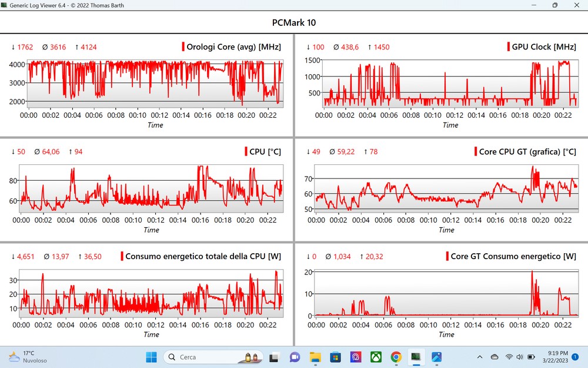Open the weather widget showing 17°C Nuvoloso
Image resolution: width=588 pixels, height=368 pixels.
coord(28,357)
